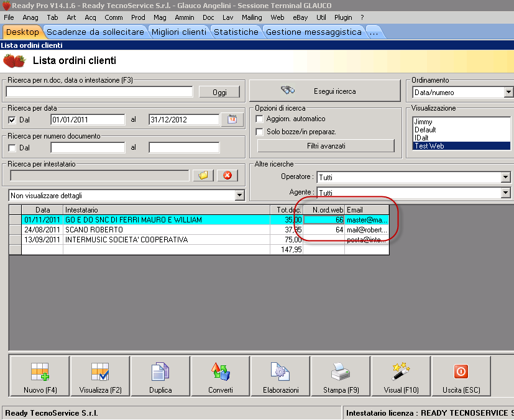Click the binoculars Esegui ricerca button

[325, 91]
